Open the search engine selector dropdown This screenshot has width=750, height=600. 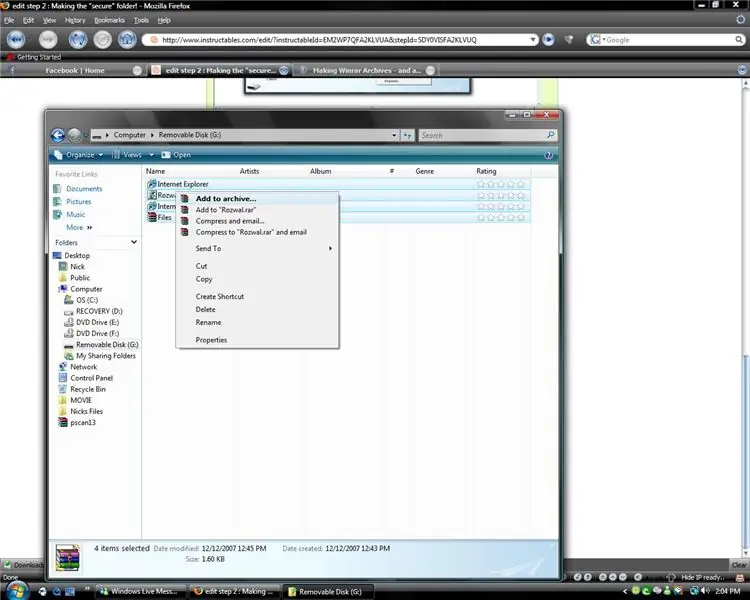click(x=597, y=40)
